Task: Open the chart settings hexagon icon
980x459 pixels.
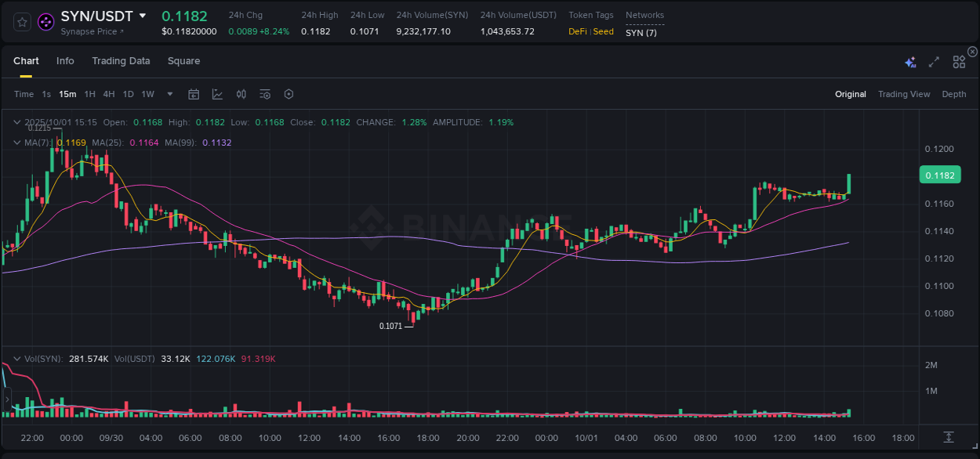Action: (x=289, y=94)
